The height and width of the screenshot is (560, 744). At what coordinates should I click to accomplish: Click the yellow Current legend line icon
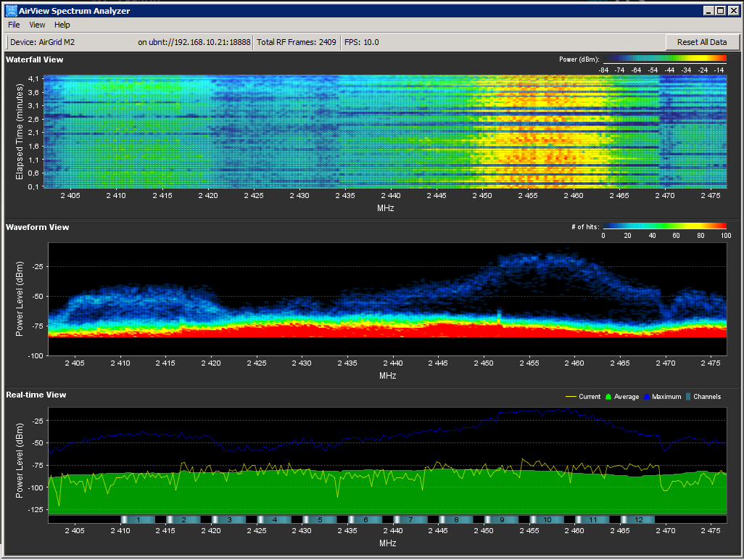(571, 397)
